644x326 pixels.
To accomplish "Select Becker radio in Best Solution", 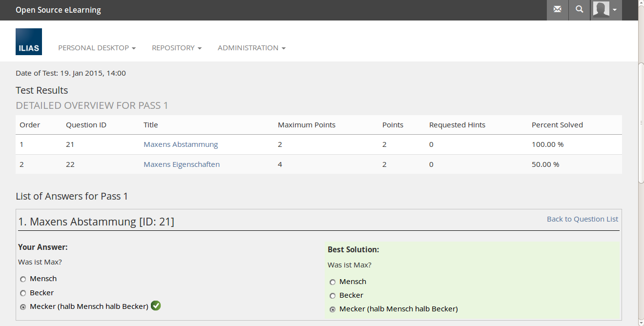I will (x=332, y=296).
